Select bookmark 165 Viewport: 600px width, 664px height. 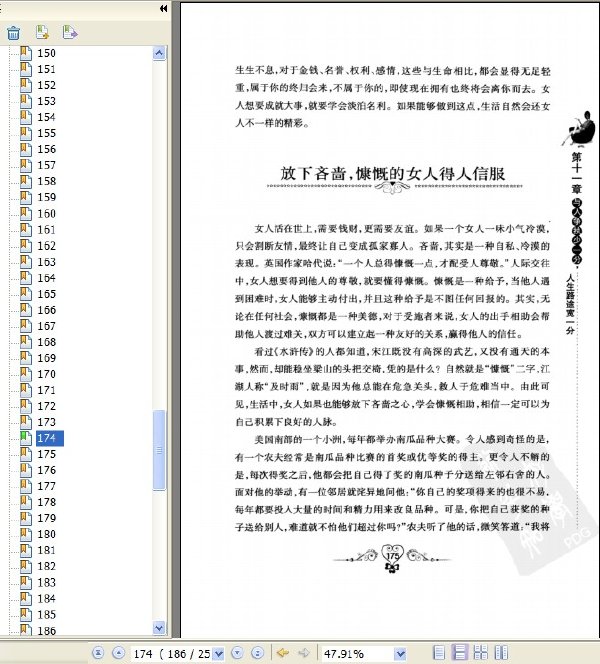tap(46, 294)
